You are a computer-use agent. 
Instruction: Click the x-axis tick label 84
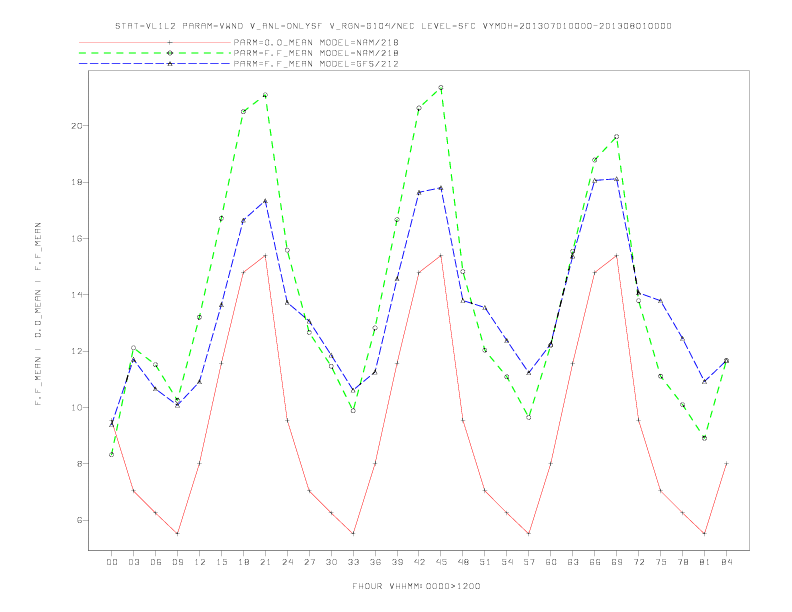tap(726, 562)
